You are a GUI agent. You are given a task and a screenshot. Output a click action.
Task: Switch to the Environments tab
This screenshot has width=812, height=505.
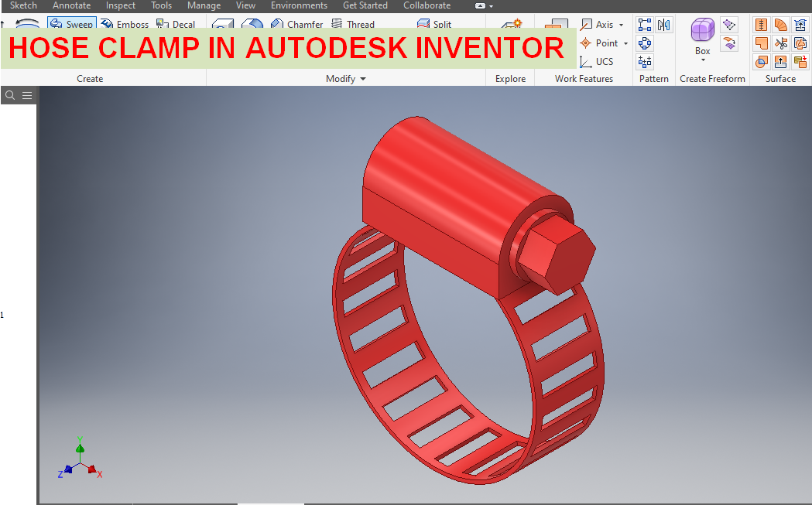pos(299,5)
